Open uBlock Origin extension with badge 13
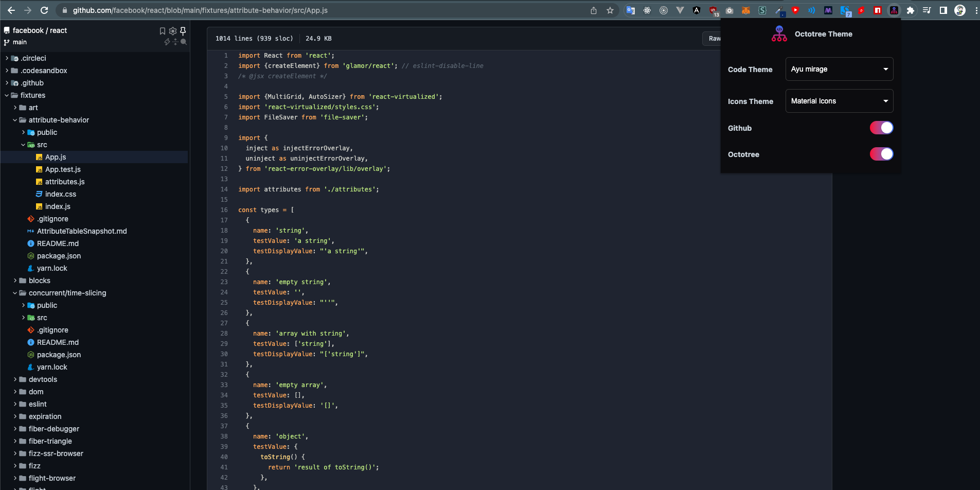This screenshot has height=490, width=980. point(714,11)
